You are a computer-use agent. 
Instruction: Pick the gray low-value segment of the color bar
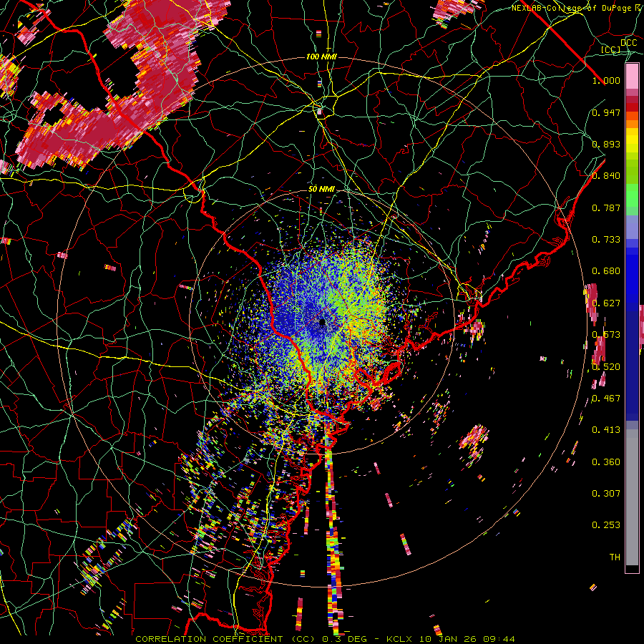point(632,497)
